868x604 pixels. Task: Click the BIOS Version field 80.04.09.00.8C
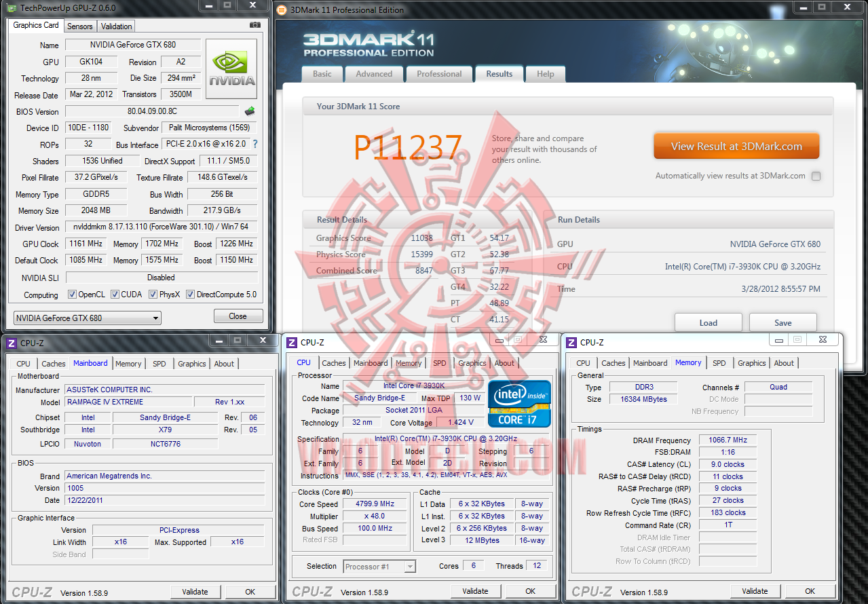point(151,111)
